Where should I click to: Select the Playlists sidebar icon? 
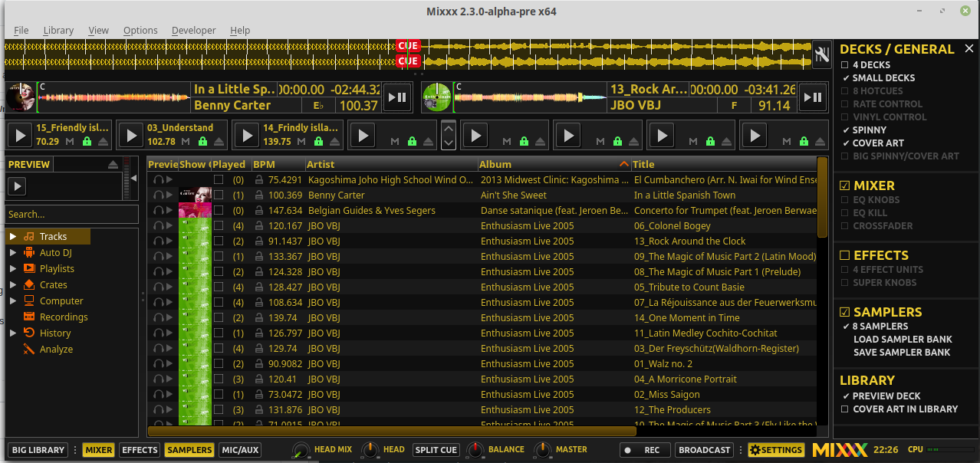(29, 269)
